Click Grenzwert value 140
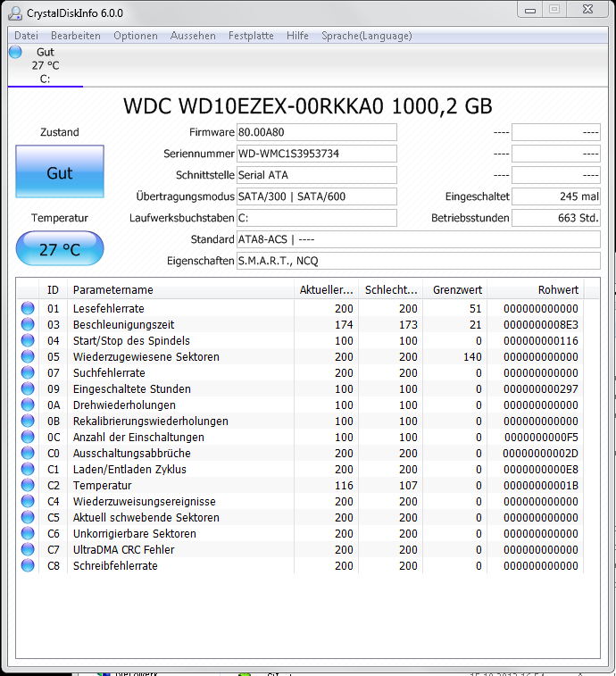Screen dimensions: 616x676 point(472,357)
